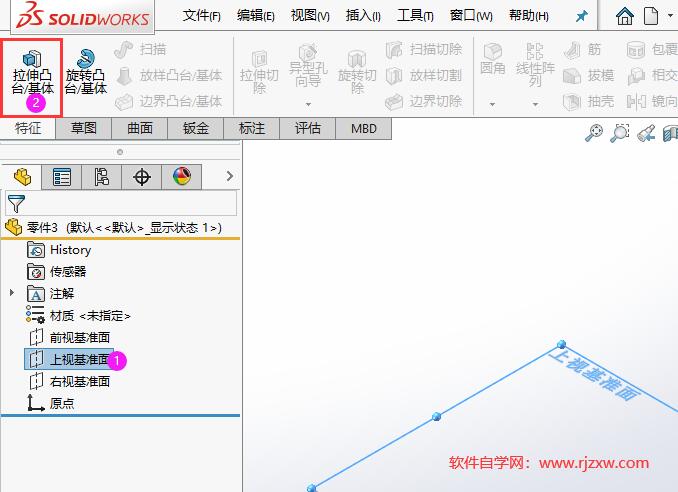Open Hole Wizard (异型孔向导)
The image size is (678, 492).
click(308, 66)
